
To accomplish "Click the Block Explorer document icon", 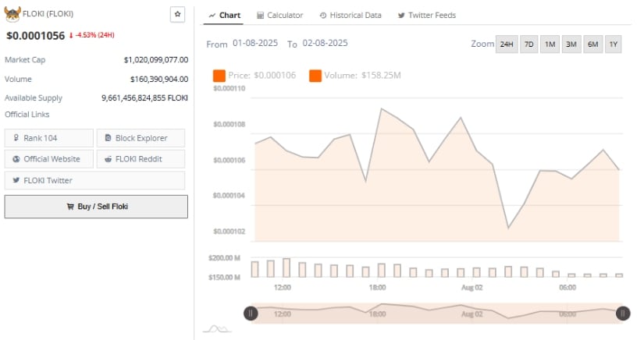I will click(108, 138).
